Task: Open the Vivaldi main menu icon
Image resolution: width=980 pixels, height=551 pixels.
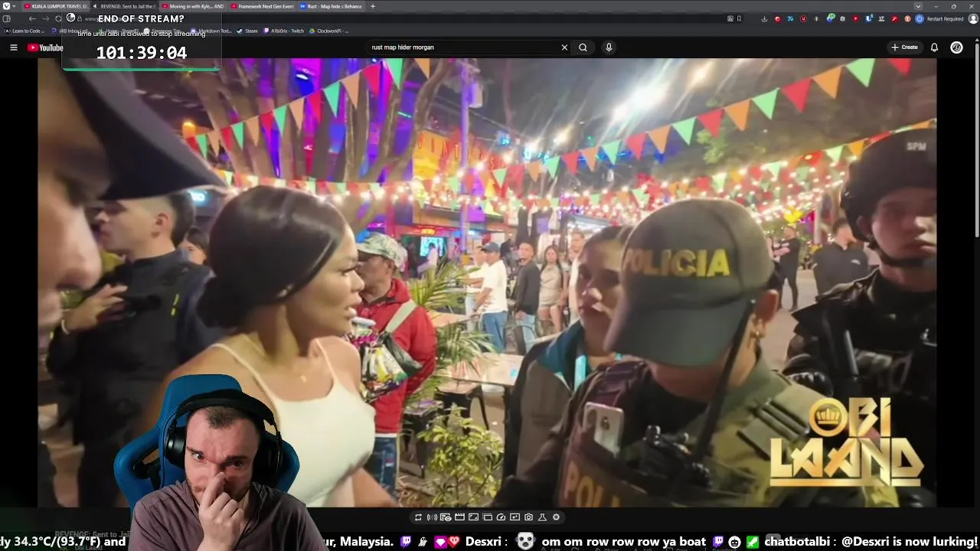Action: pos(6,6)
